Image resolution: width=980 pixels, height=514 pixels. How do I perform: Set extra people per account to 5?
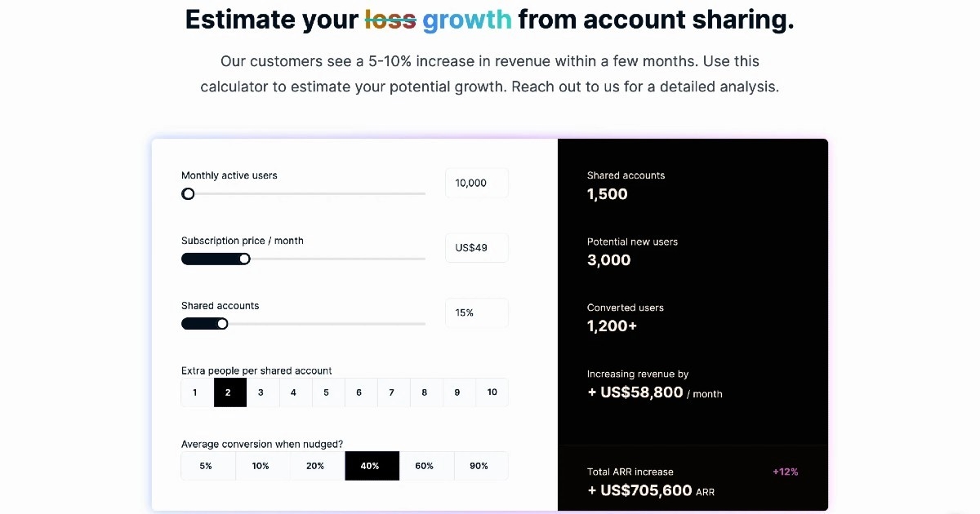click(326, 392)
